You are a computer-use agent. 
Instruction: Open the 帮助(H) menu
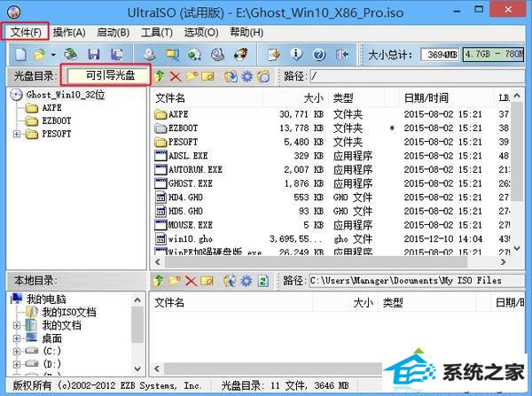pos(246,32)
